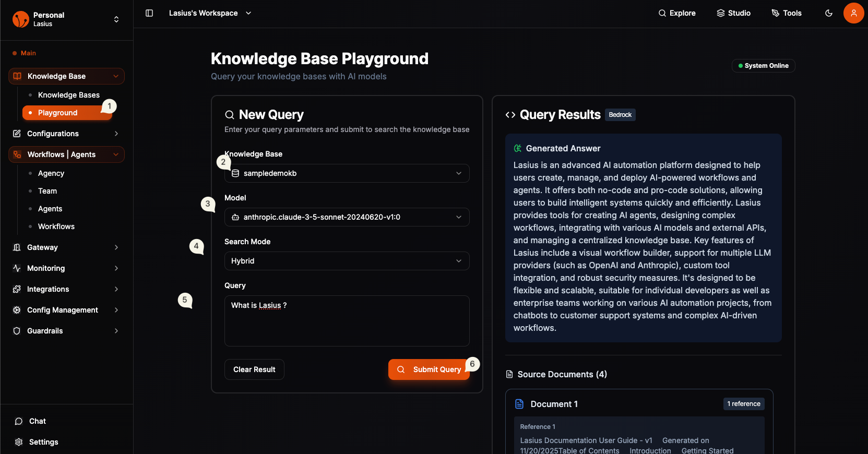
Task: Click the Lasius logo icon
Action: pyautogui.click(x=21, y=19)
